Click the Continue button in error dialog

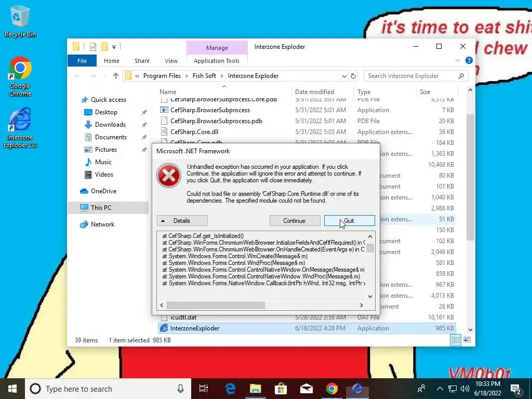pos(295,221)
